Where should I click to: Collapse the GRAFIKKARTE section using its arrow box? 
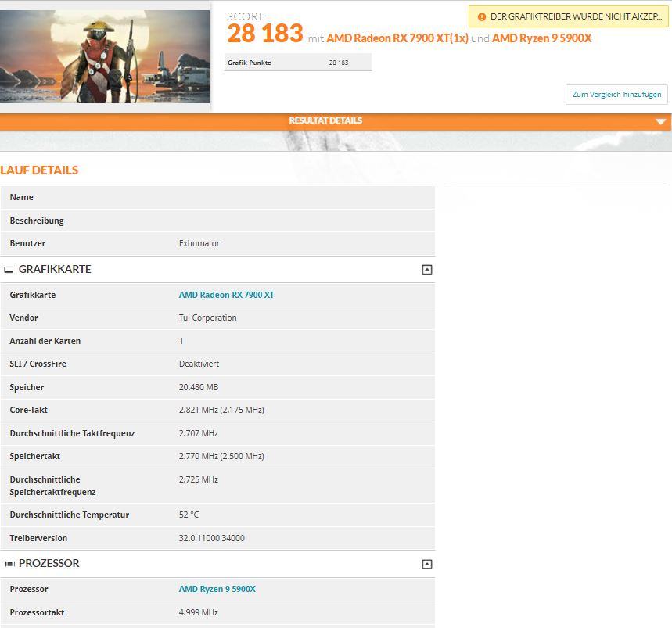coord(427,270)
